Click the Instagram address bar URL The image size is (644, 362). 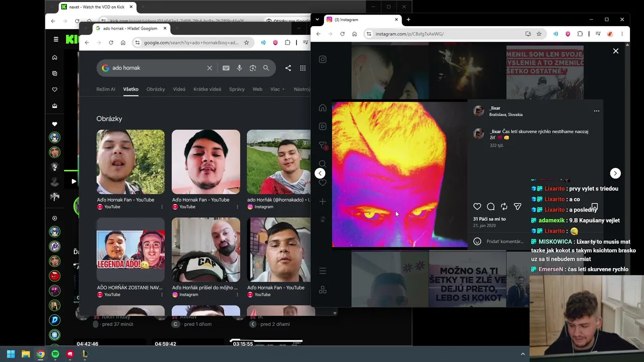point(410,34)
